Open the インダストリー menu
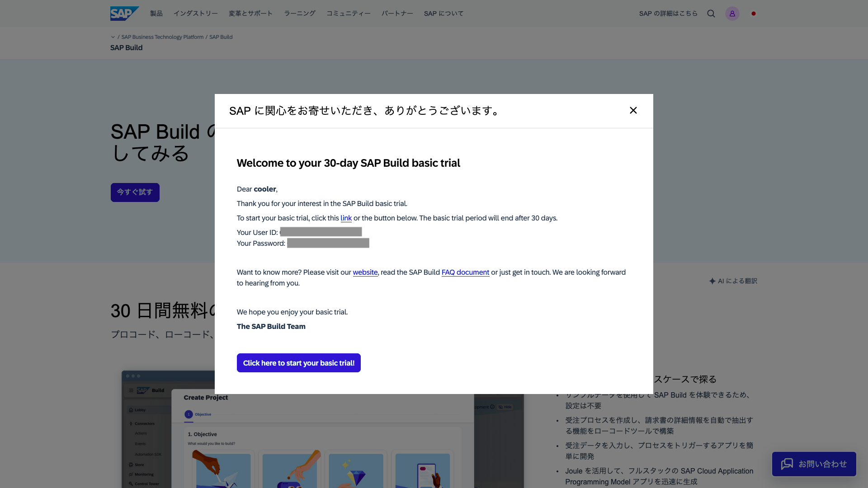 tap(195, 14)
